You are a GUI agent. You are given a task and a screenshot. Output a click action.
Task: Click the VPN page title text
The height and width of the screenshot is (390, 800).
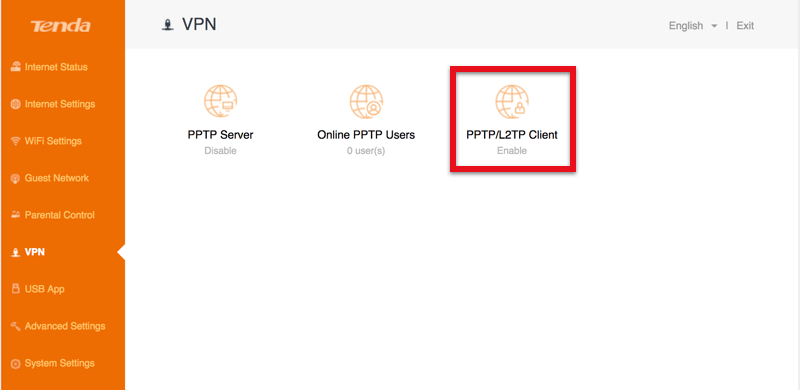(199, 25)
